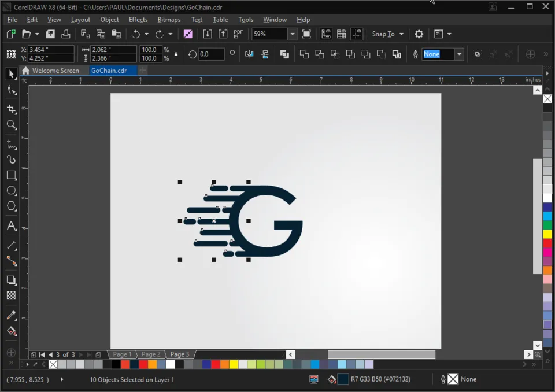The width and height of the screenshot is (555, 392).
Task: Expand the Snap To dropdown
Action: click(x=401, y=34)
